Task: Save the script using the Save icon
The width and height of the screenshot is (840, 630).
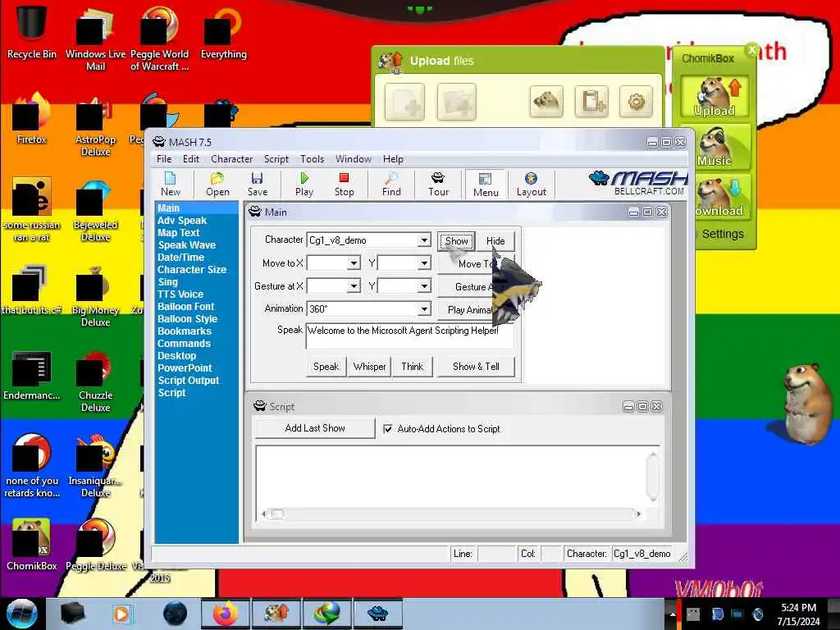Action: point(257,185)
